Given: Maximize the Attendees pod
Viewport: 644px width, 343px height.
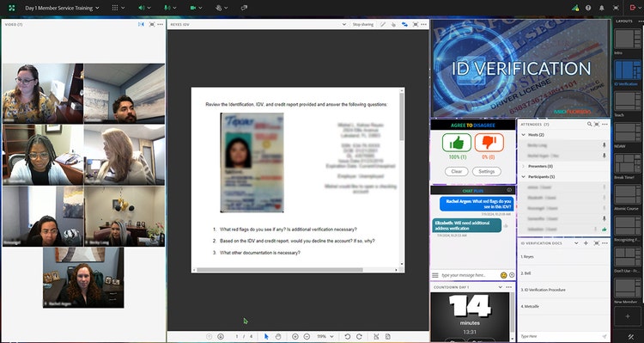Looking at the screenshot, I should (597, 124).
